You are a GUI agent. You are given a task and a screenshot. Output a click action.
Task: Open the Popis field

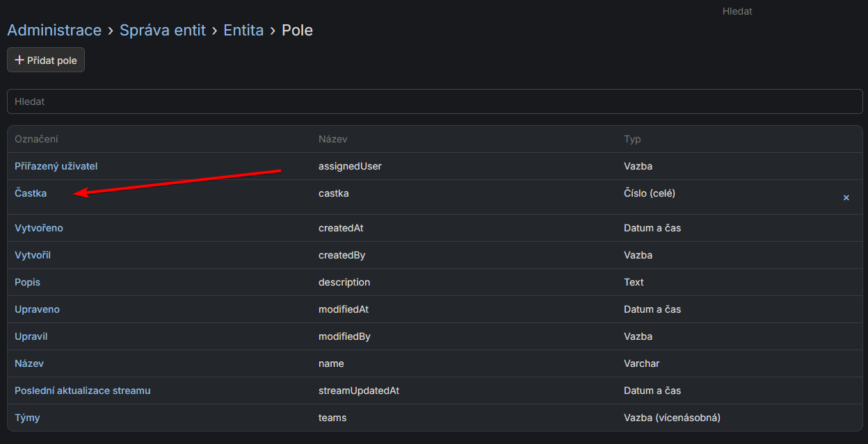tap(27, 282)
